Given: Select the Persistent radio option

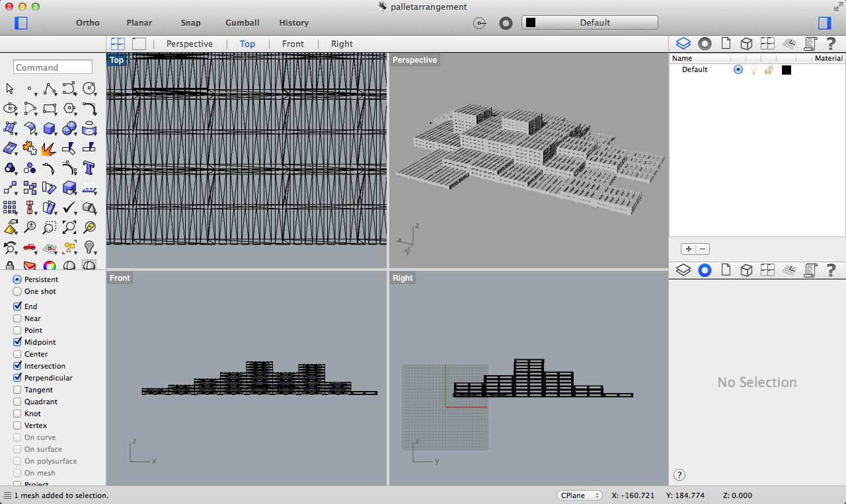Looking at the screenshot, I should pos(17,279).
